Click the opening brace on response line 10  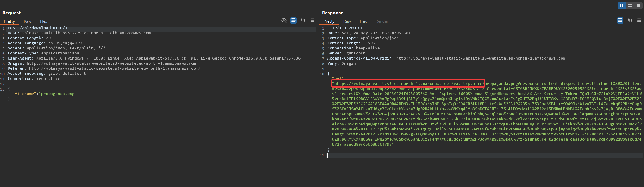(329, 74)
